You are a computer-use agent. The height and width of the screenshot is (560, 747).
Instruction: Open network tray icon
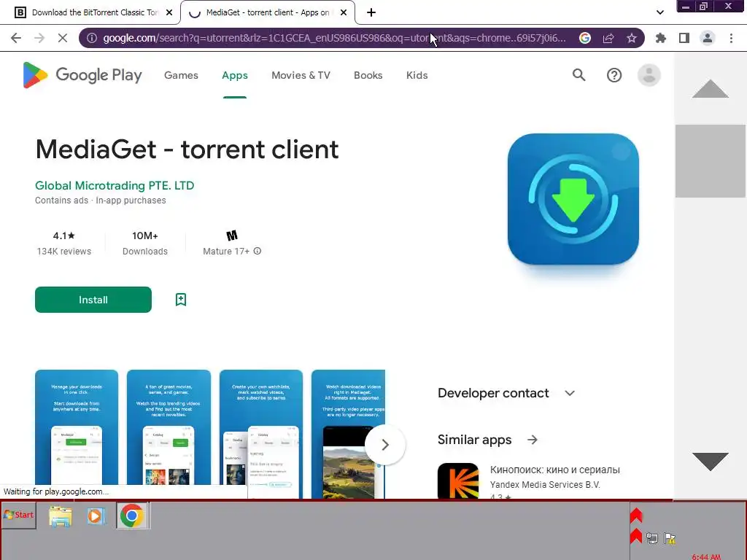click(x=651, y=538)
